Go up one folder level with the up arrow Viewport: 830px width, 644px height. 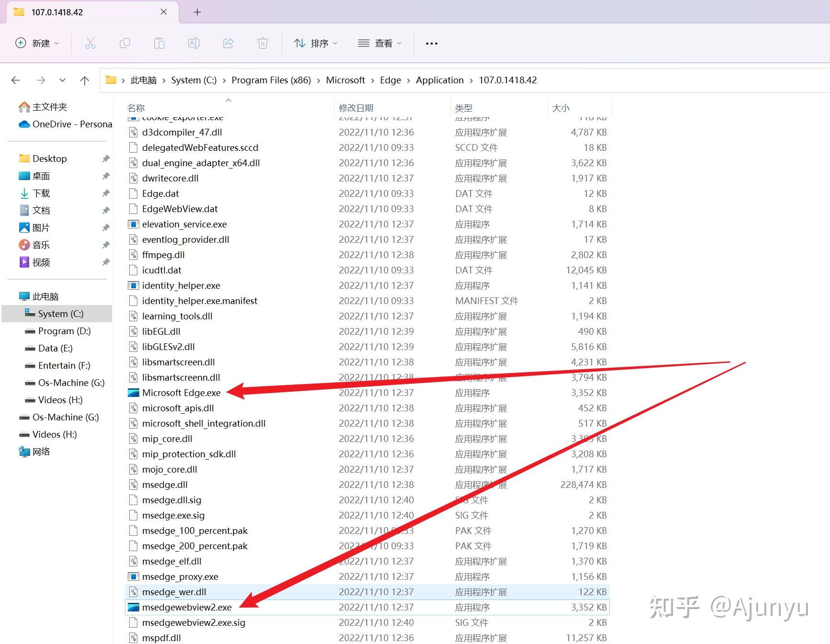(x=85, y=80)
